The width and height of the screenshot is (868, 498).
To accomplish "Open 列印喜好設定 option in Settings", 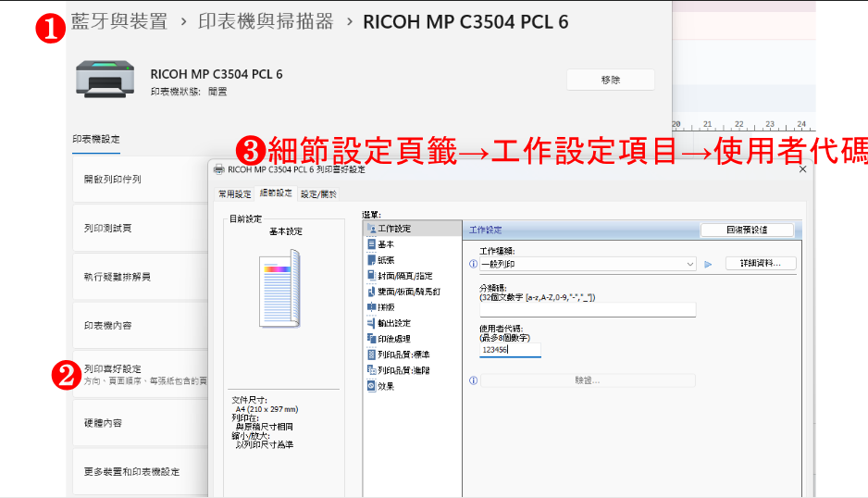I will click(141, 375).
